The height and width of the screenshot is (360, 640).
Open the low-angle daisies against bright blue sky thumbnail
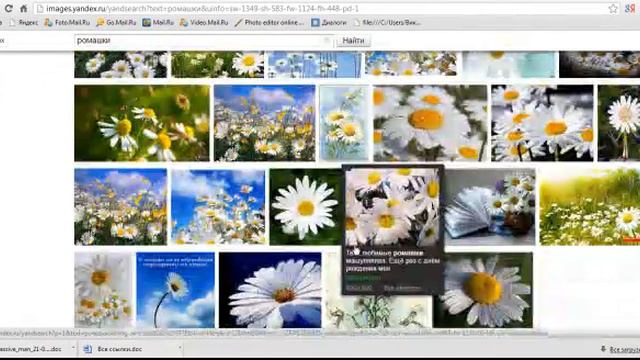point(218,207)
